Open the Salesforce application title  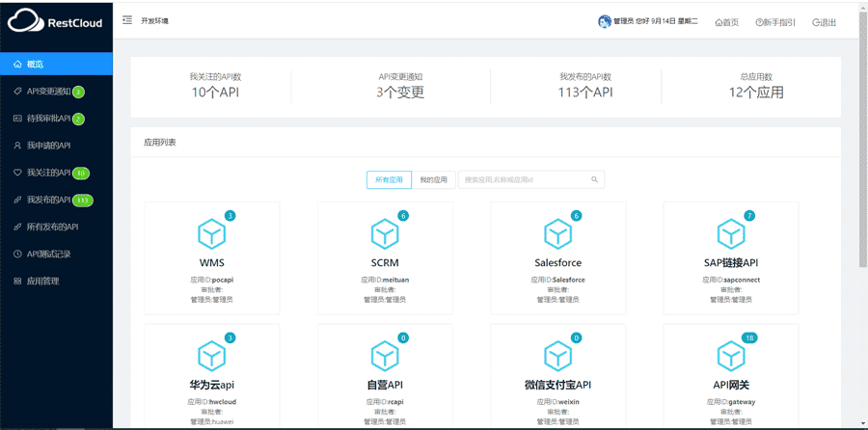coord(558,263)
